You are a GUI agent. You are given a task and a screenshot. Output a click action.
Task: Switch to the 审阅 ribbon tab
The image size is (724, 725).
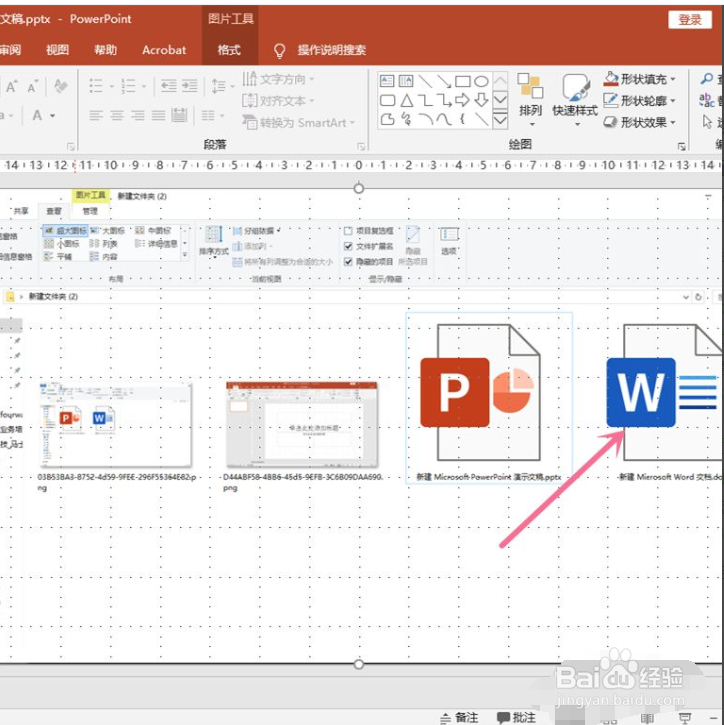10,50
